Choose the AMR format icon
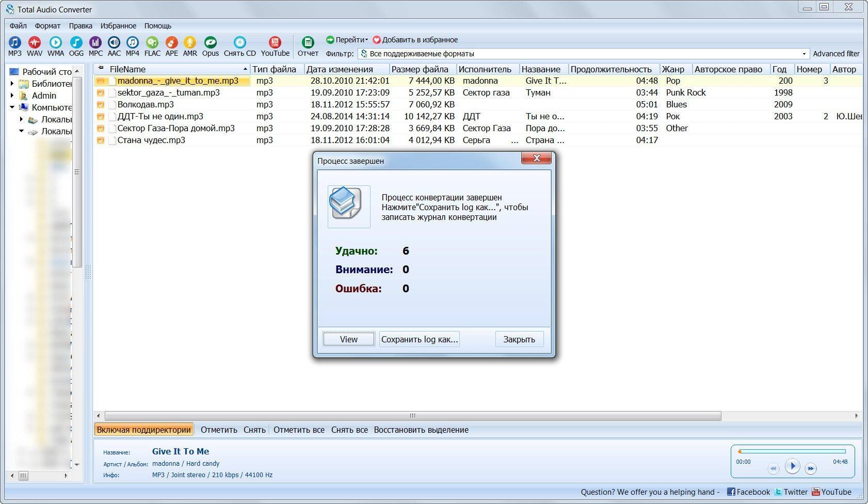 (190, 46)
